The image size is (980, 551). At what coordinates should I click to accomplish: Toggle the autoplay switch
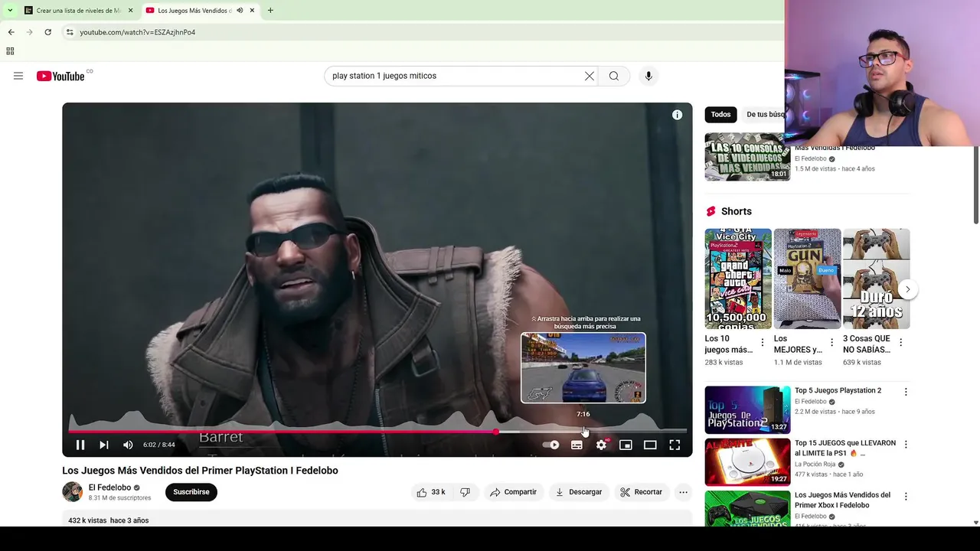550,445
